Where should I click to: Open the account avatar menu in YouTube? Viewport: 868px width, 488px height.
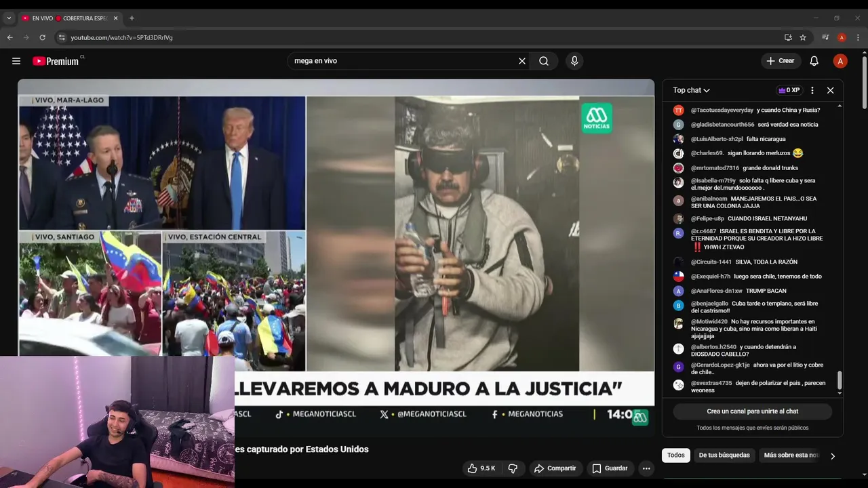coord(840,61)
